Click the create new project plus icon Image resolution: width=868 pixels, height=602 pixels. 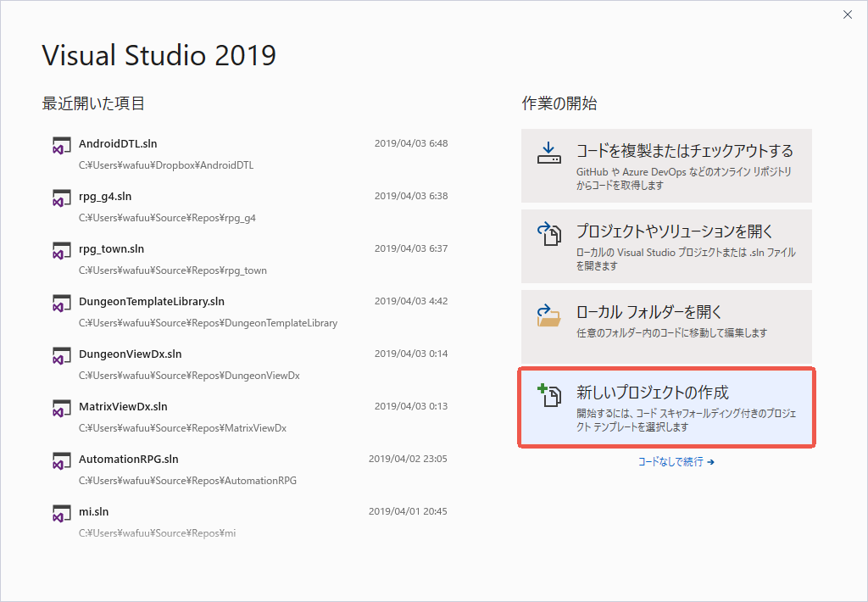[x=549, y=395]
